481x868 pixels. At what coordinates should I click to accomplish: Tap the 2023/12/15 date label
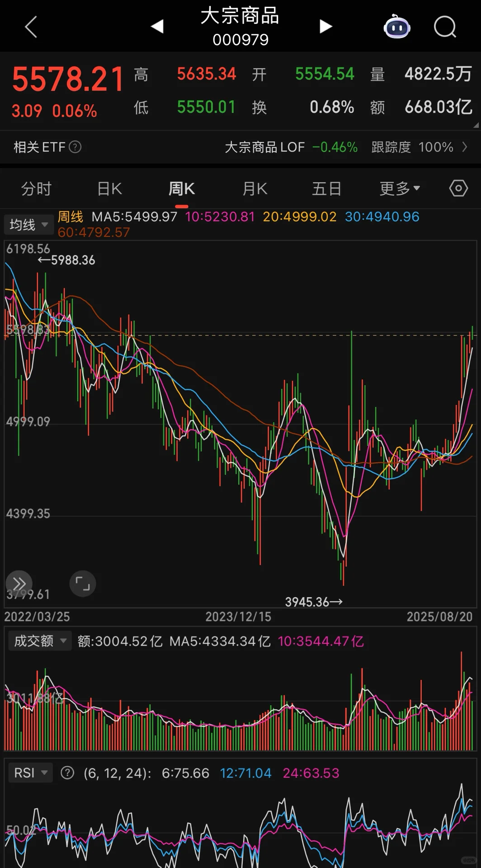point(238,617)
